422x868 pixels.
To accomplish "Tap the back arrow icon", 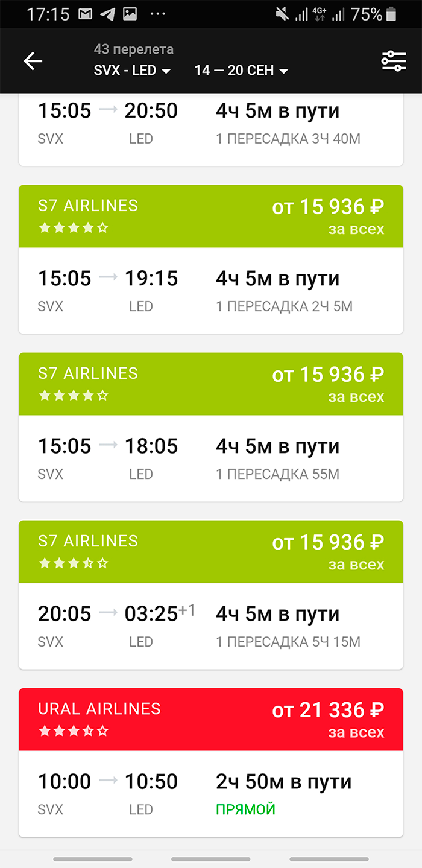I will click(x=33, y=61).
